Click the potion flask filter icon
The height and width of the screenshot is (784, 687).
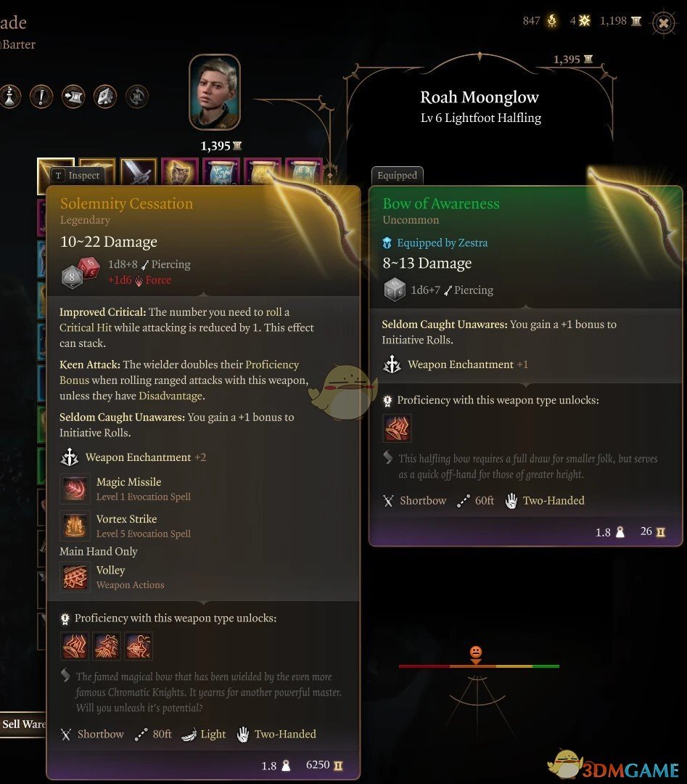pos(10,97)
